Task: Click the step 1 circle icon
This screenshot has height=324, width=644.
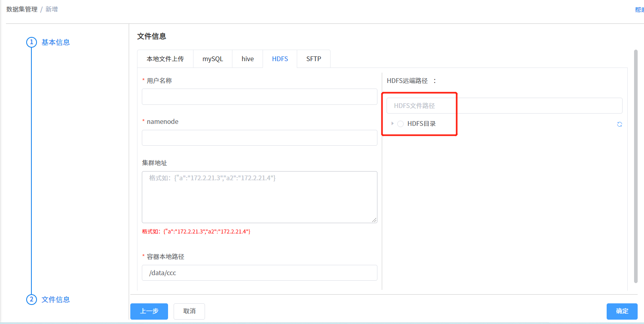Action: tap(32, 42)
